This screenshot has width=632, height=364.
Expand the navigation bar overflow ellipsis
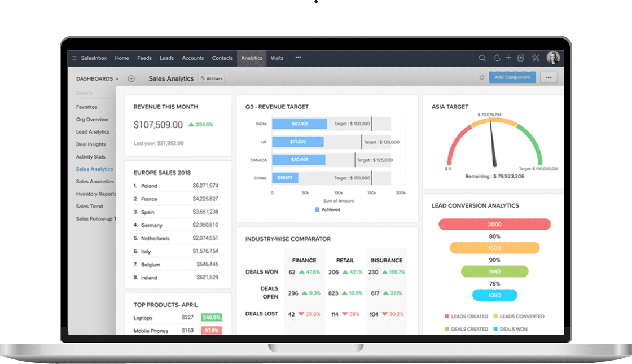point(299,58)
